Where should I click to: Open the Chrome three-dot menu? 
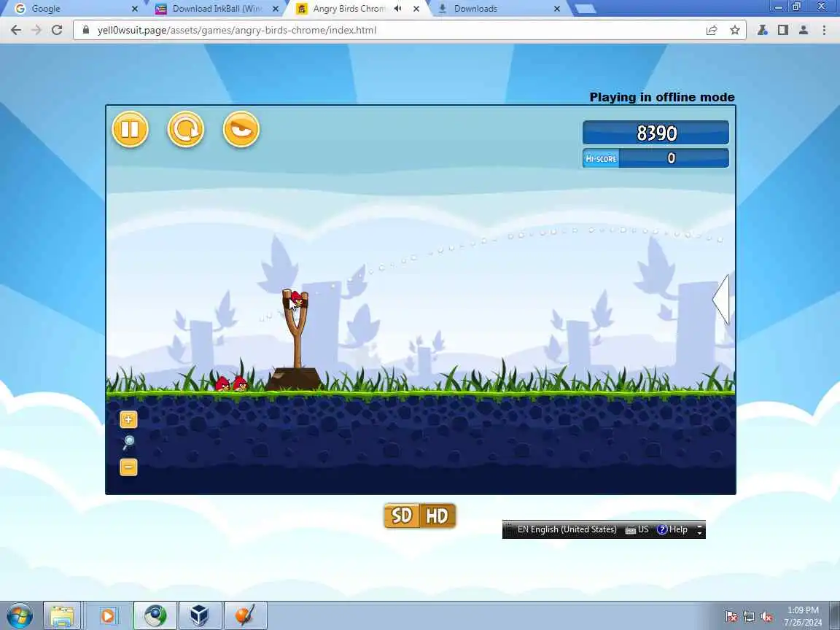point(824,30)
